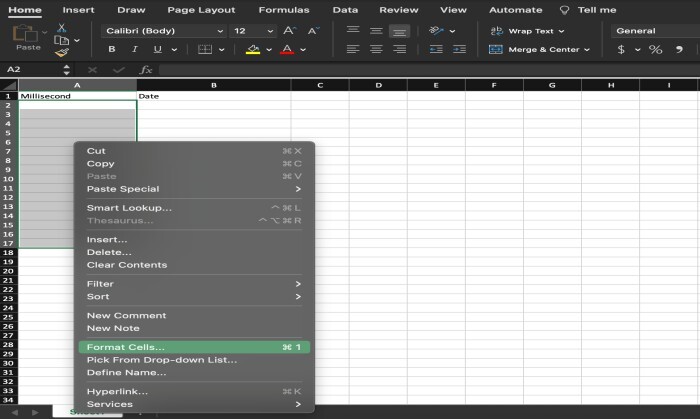Switch to the Insert ribbon tab
700x419 pixels.
click(x=78, y=10)
